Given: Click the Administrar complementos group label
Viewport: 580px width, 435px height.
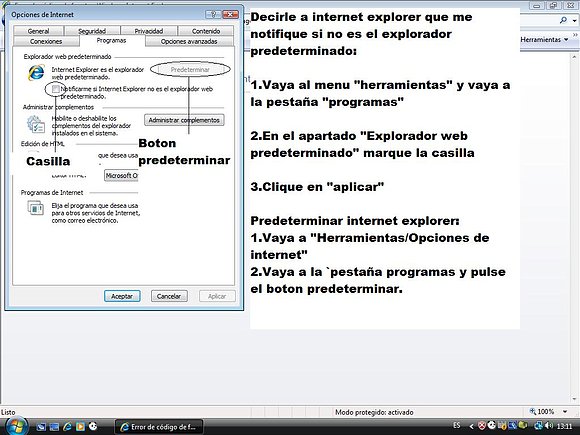Looking at the screenshot, I should (x=58, y=107).
